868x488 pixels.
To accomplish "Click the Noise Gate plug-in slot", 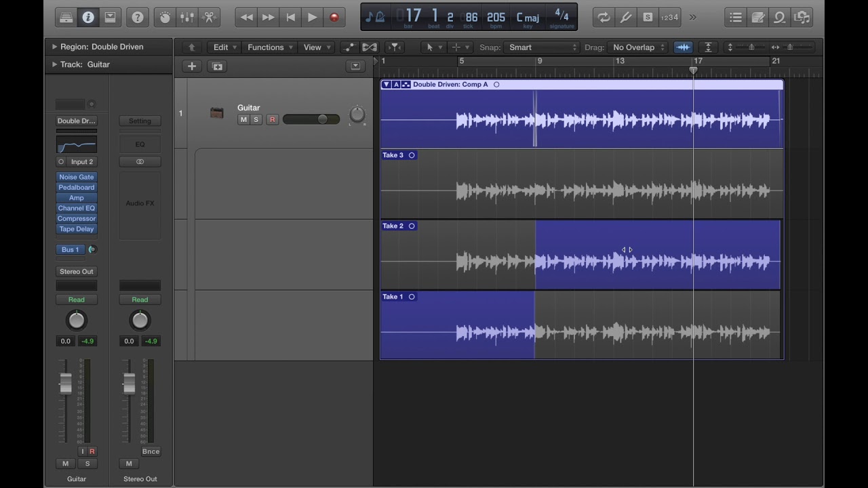I will (x=77, y=177).
